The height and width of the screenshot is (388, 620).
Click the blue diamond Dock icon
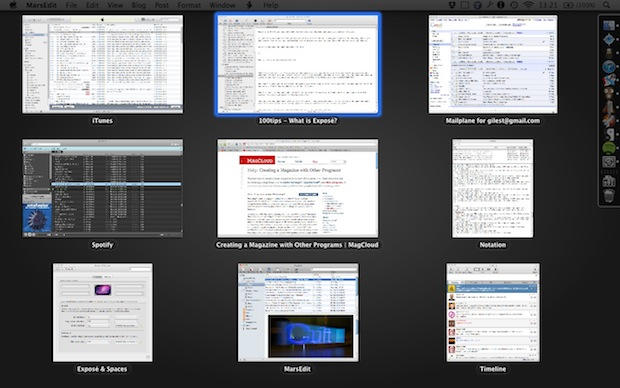[x=609, y=39]
